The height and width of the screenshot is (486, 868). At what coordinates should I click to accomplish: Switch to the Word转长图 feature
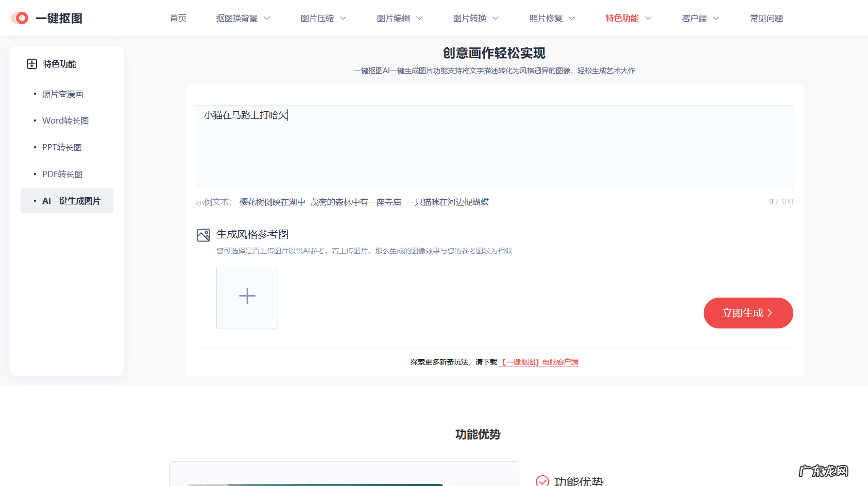[65, 120]
